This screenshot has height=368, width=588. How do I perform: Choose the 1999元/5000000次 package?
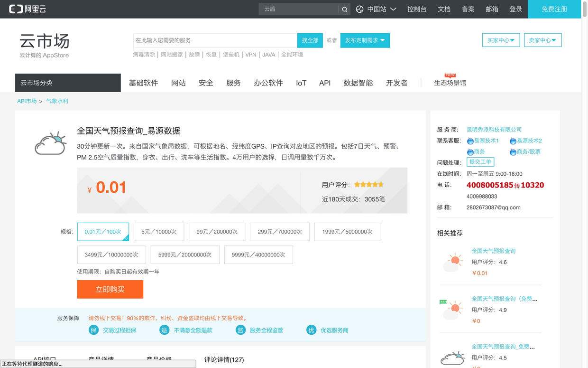[347, 232]
